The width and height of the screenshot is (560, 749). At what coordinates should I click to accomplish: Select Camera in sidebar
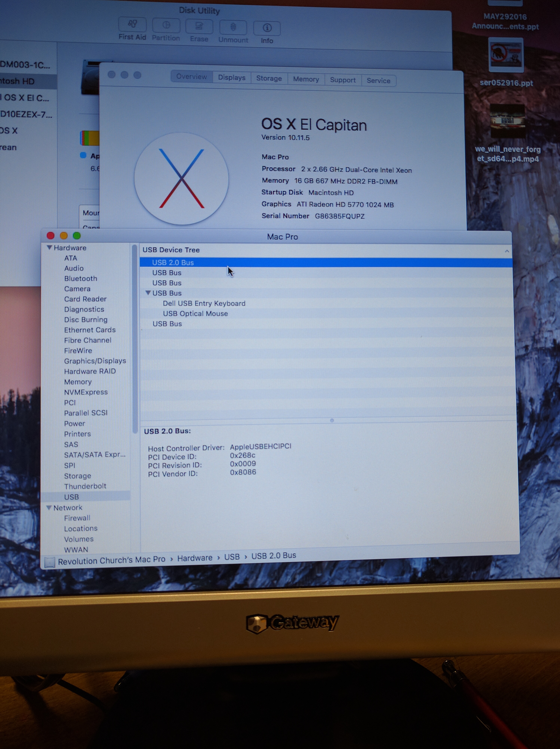77,289
